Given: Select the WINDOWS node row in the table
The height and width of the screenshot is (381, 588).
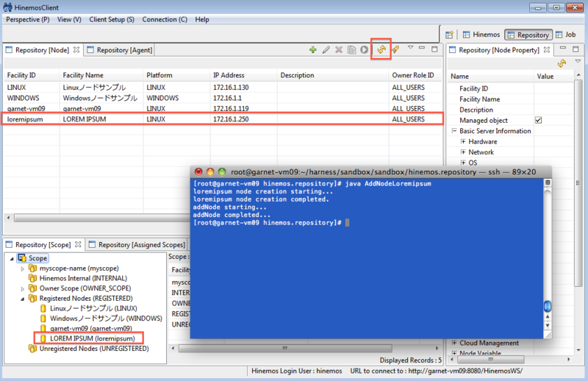Looking at the screenshot, I should [223, 98].
